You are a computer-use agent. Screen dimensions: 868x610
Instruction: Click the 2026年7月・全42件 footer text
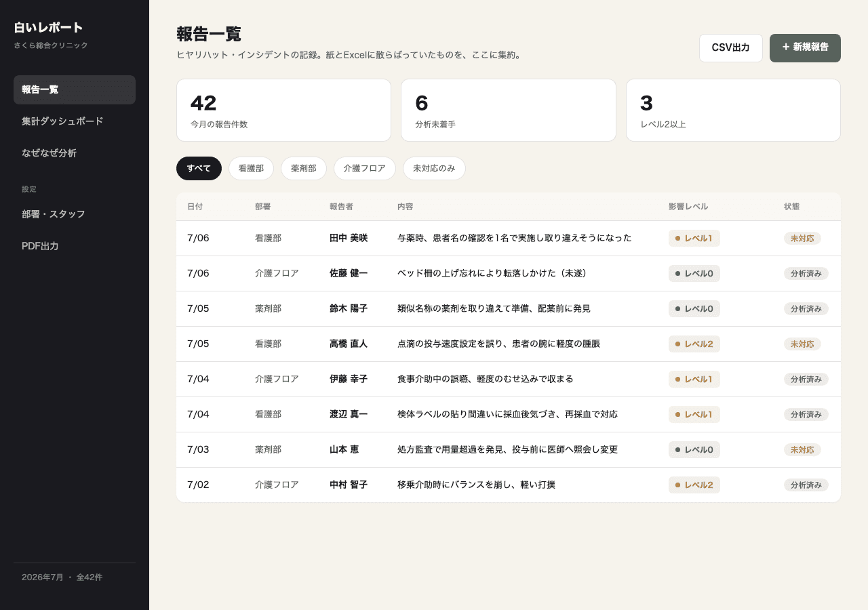point(62,577)
